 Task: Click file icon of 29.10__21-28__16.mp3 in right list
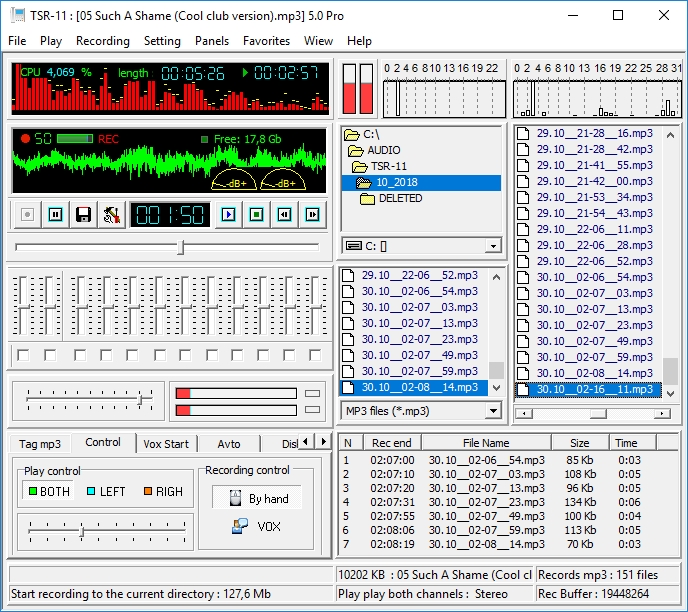(x=523, y=133)
